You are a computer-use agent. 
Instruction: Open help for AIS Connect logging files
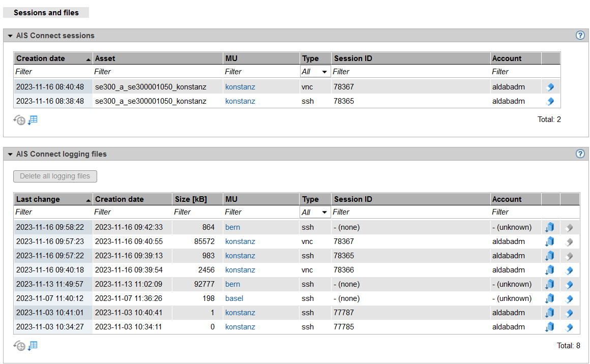580,154
